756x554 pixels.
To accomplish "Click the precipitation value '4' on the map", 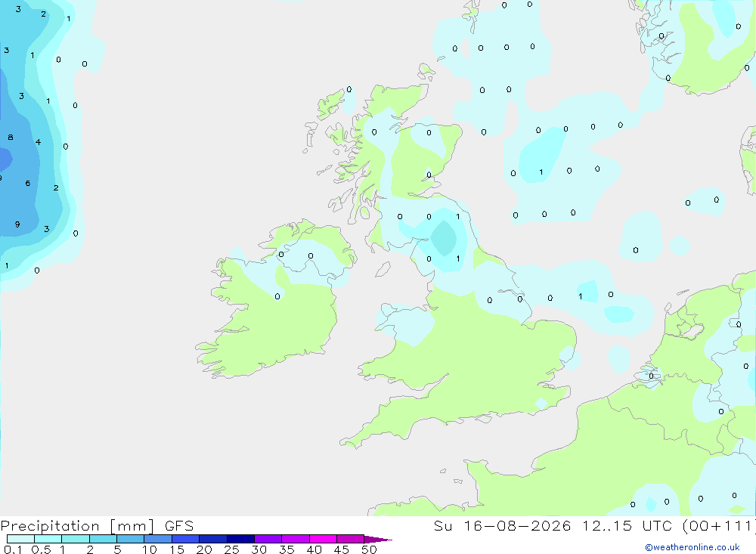I will [38, 142].
